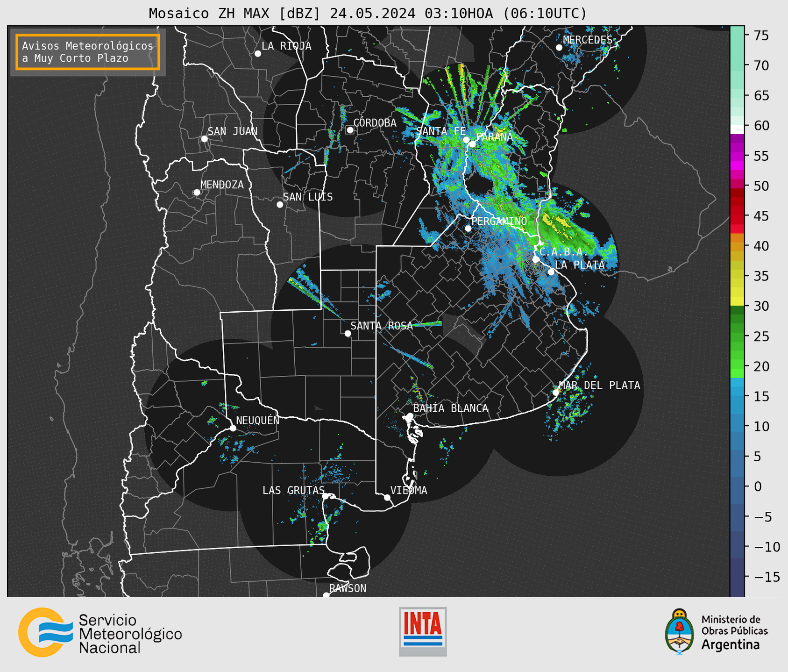Click the −15 dBZ colorbar label
This screenshot has height=672, width=788.
pyautogui.click(x=767, y=577)
